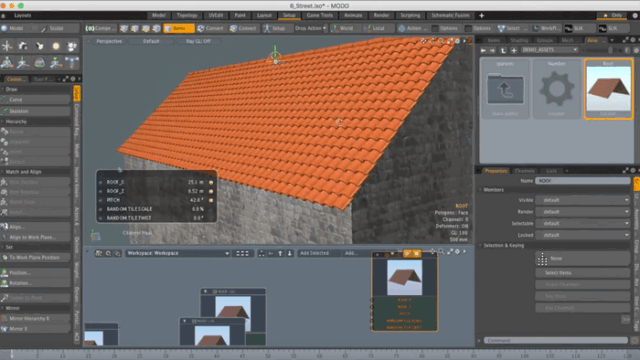This screenshot has width=640, height=360.
Task: Open the Workspace selector dropdown
Action: pos(178,253)
